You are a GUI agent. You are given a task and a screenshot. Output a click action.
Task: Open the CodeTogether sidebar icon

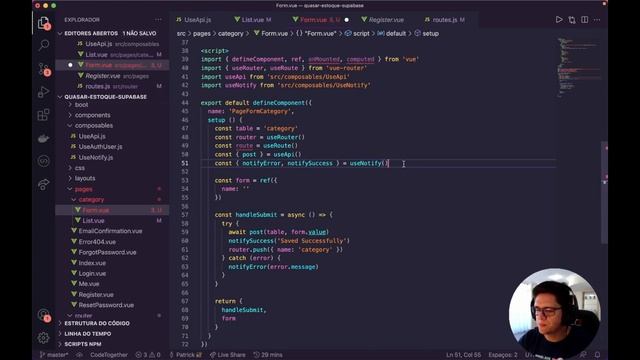click(43, 161)
